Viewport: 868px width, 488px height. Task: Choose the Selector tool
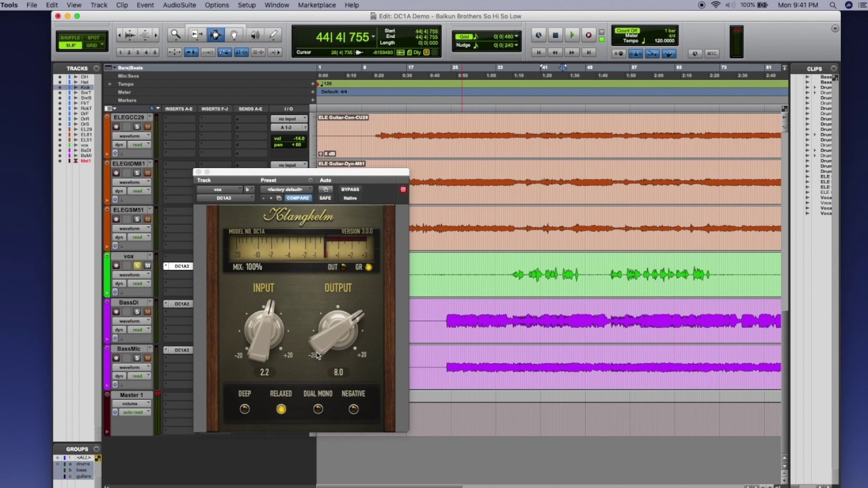pos(216,35)
